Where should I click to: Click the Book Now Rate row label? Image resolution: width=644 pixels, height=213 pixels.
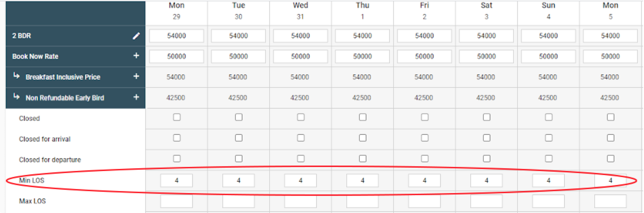[35, 56]
